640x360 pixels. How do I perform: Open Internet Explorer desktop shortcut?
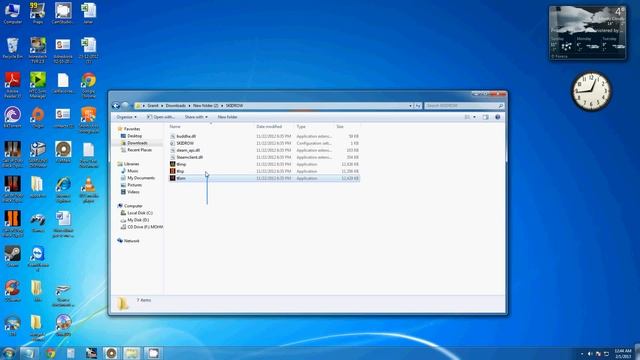pyautogui.click(x=63, y=190)
